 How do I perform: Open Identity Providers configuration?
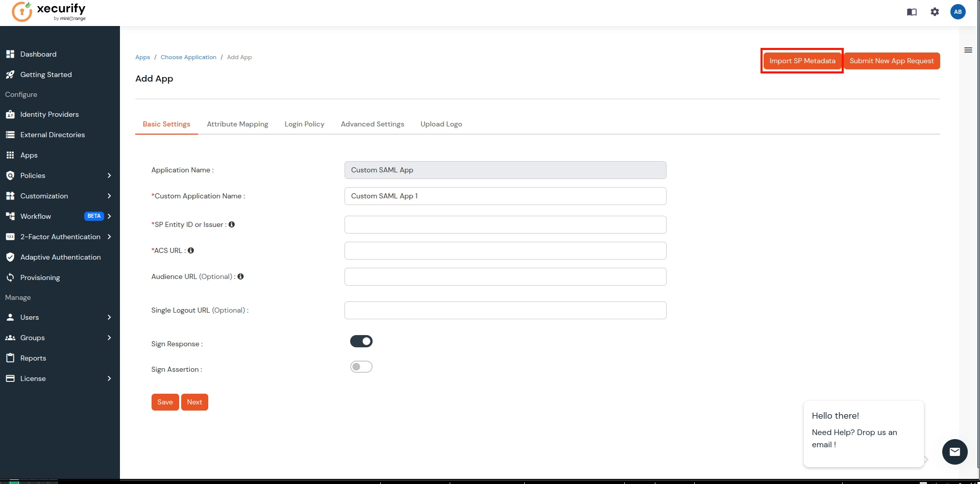pos(49,114)
